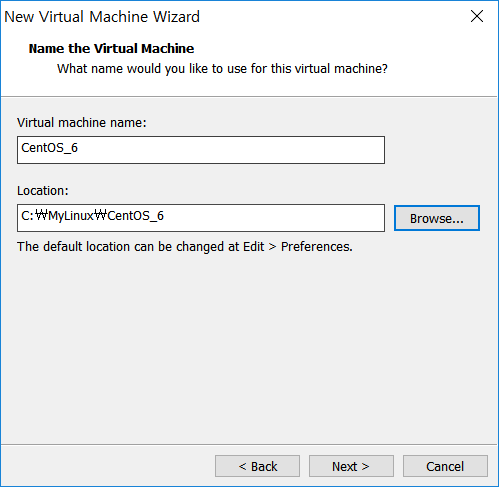Focus the Virtual machine name input field

coord(201,150)
